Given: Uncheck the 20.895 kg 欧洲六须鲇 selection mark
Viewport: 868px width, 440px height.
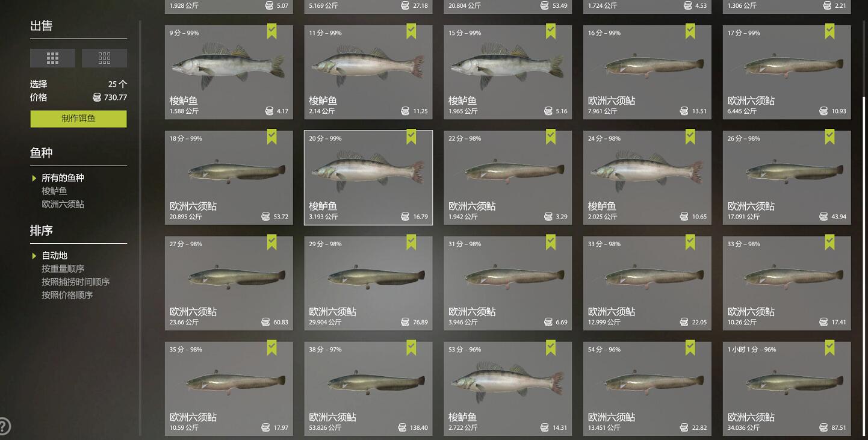Looking at the screenshot, I should [271, 137].
